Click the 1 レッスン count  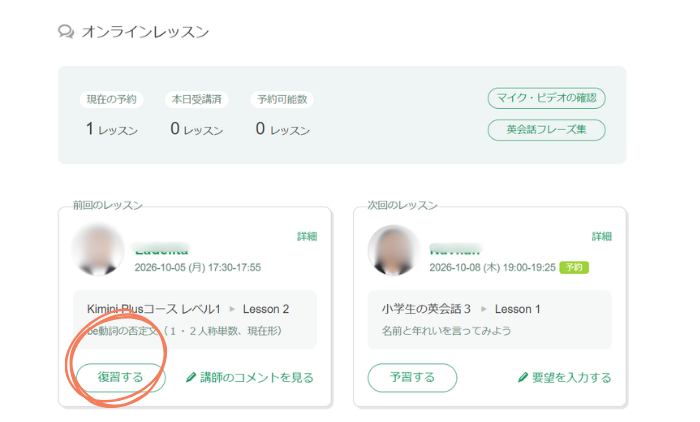(x=112, y=130)
